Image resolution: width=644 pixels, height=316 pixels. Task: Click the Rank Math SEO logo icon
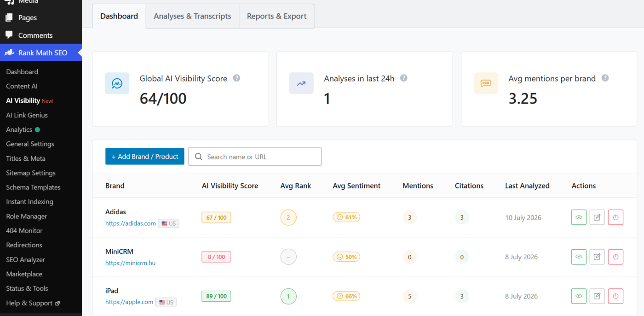[x=9, y=53]
